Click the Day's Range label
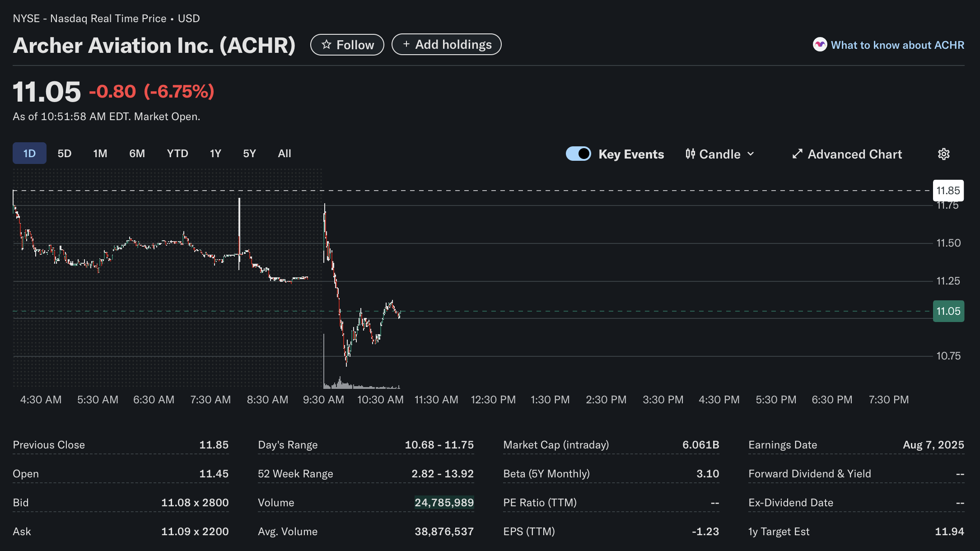 coord(288,445)
